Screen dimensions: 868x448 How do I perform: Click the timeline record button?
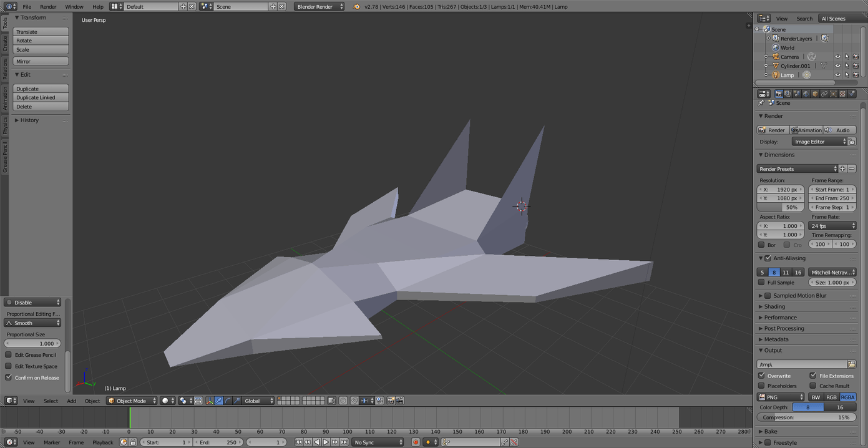pyautogui.click(x=416, y=442)
